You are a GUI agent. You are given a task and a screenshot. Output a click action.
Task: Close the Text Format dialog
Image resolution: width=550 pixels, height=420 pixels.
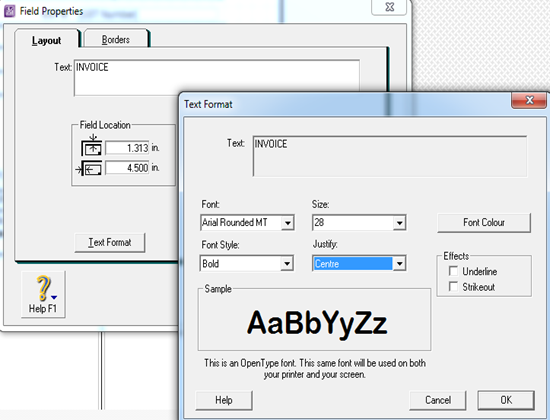529,100
